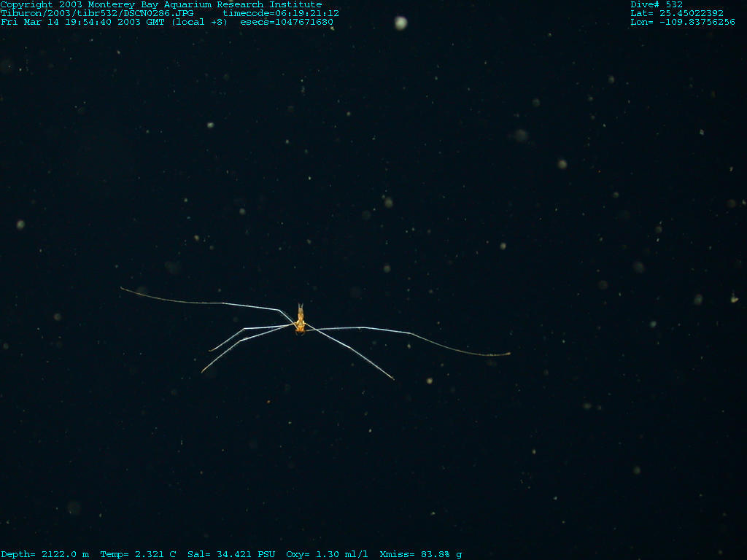Click the file path 'Tiburon/2003/tibr532/DSCN0286.JPG'
Viewport: 747px width, 560px height.
(x=97, y=13)
